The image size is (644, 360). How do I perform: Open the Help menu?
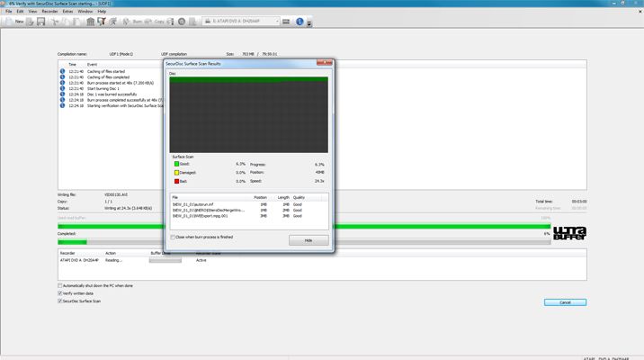tap(102, 12)
